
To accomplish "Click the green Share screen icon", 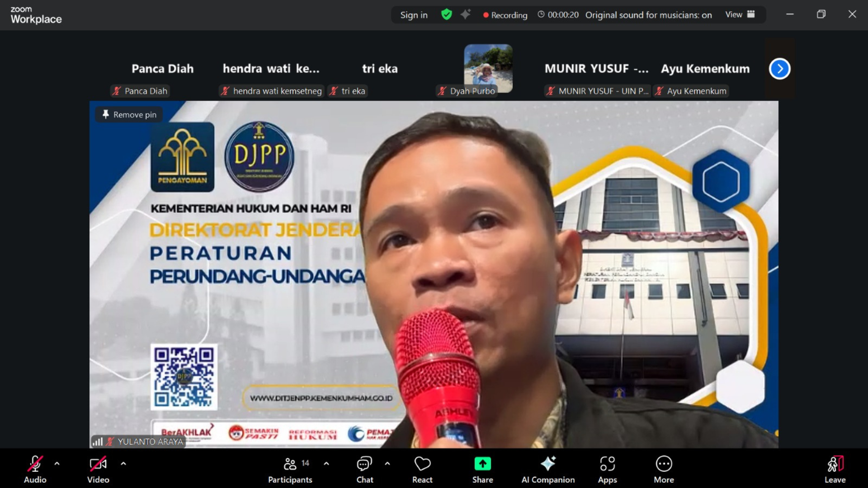I will (x=482, y=464).
